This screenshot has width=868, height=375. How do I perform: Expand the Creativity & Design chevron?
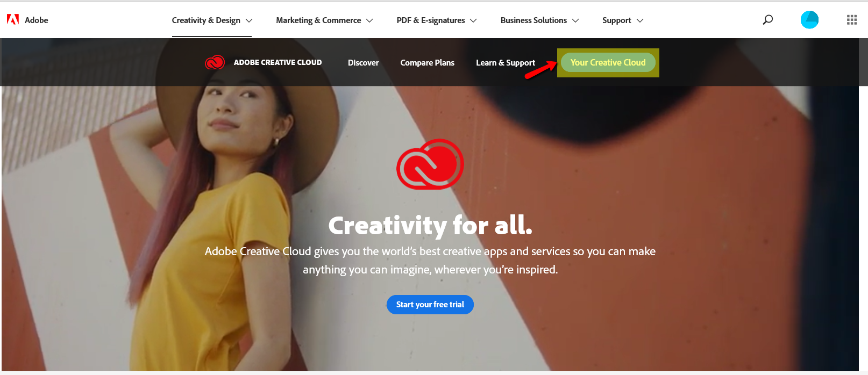(249, 20)
